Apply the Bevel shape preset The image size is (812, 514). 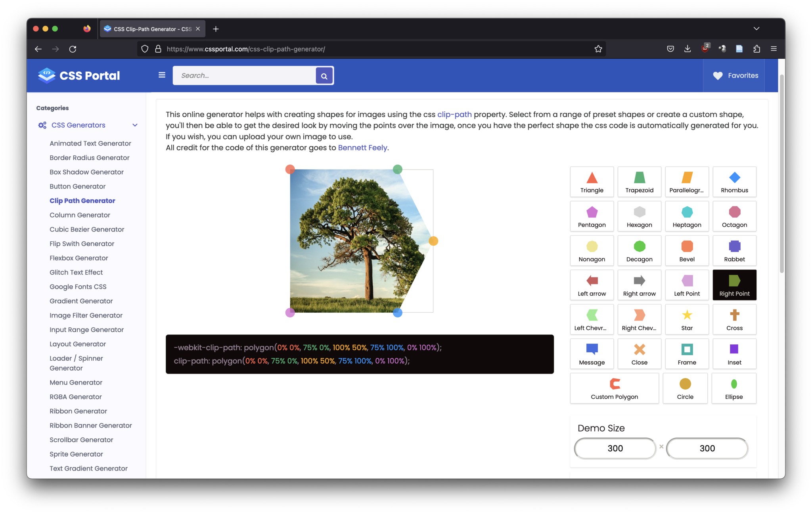pos(687,251)
